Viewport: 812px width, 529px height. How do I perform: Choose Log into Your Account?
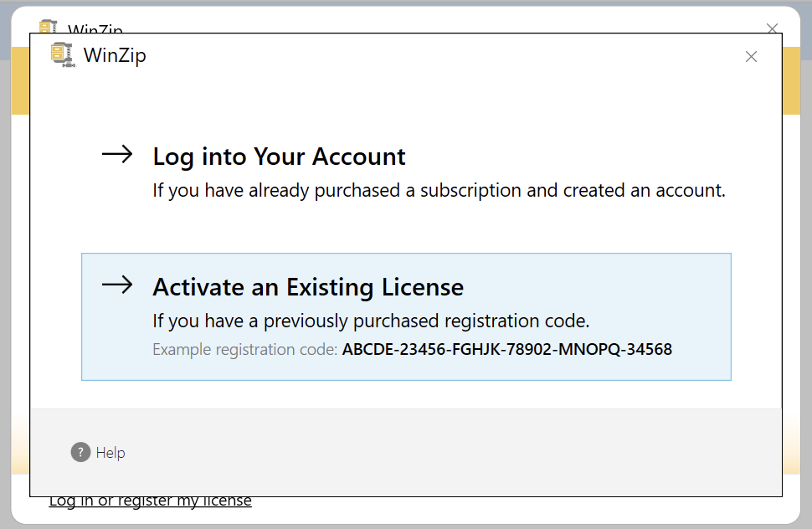(x=279, y=157)
